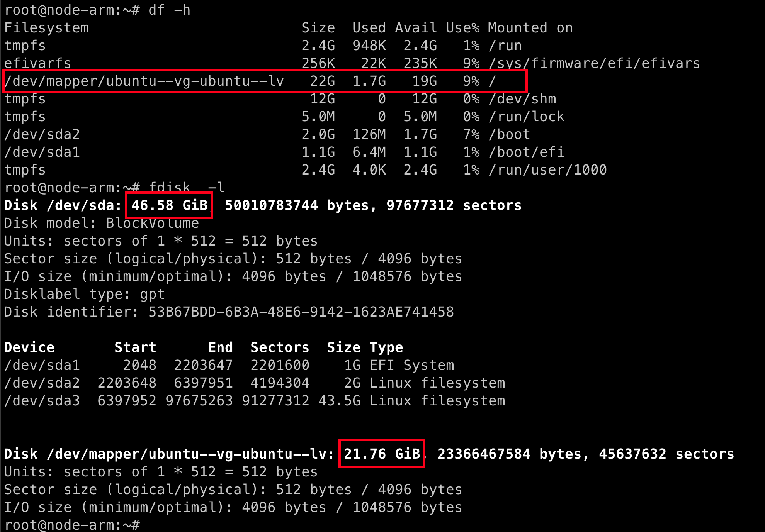
Task: Click the 43.5G size of sda3
Action: (x=339, y=401)
